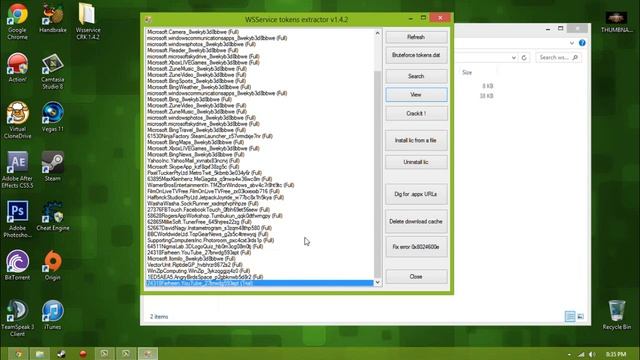Click volume icon in system tray
Image resolution: width=640 pixels, height=360 pixels.
pos(592,354)
